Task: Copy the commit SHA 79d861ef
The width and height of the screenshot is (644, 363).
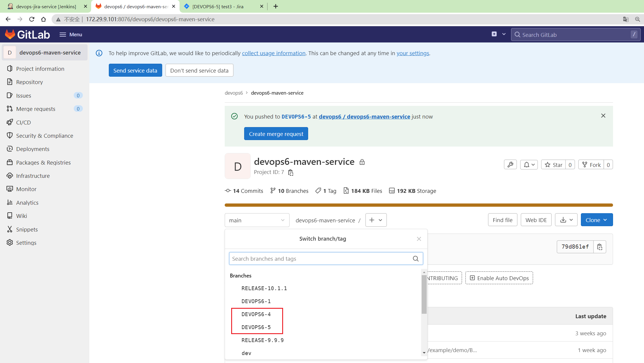Action: tap(600, 247)
